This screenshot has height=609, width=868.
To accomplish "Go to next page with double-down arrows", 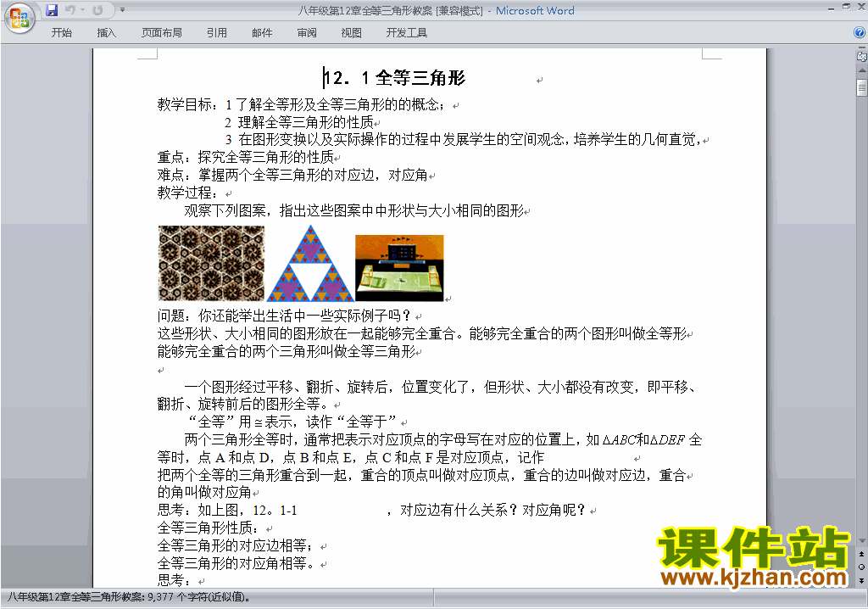I will 862,580.
